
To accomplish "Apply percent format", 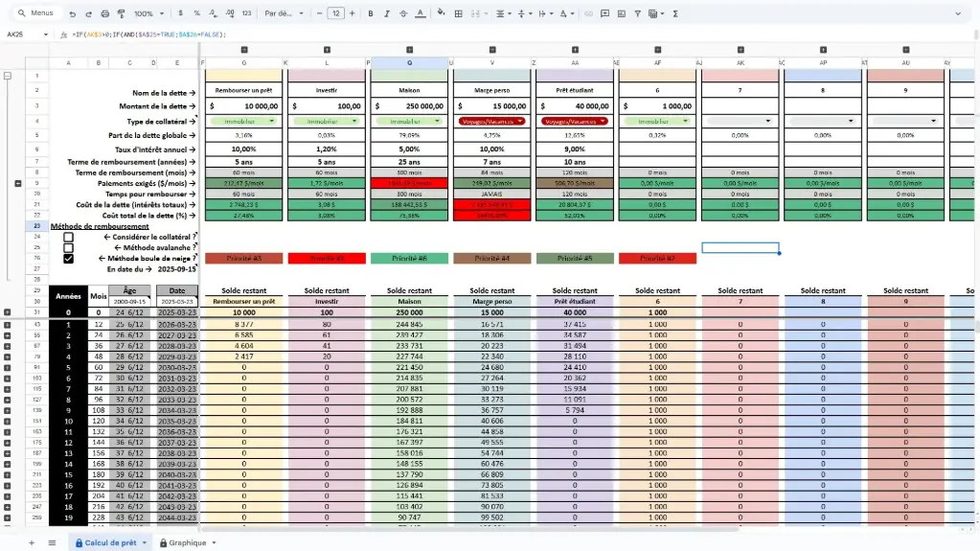I will point(197,13).
